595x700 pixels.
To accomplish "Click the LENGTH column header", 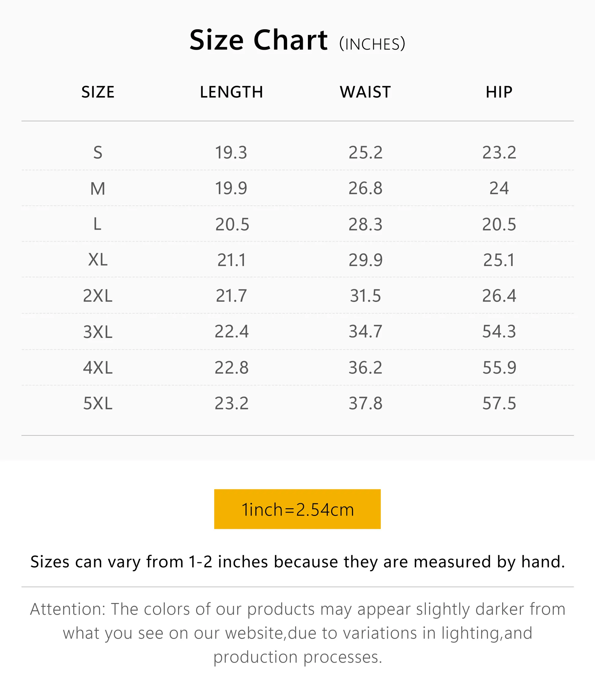I will [231, 92].
